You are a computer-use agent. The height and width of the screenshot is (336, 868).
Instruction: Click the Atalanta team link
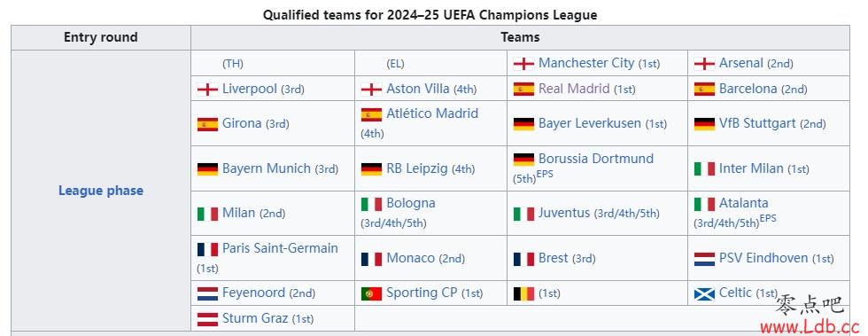click(x=743, y=203)
